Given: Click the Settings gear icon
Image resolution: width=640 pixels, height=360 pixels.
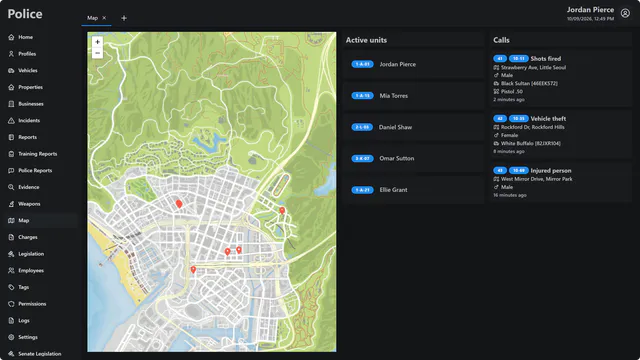Looking at the screenshot, I should coord(11,338).
